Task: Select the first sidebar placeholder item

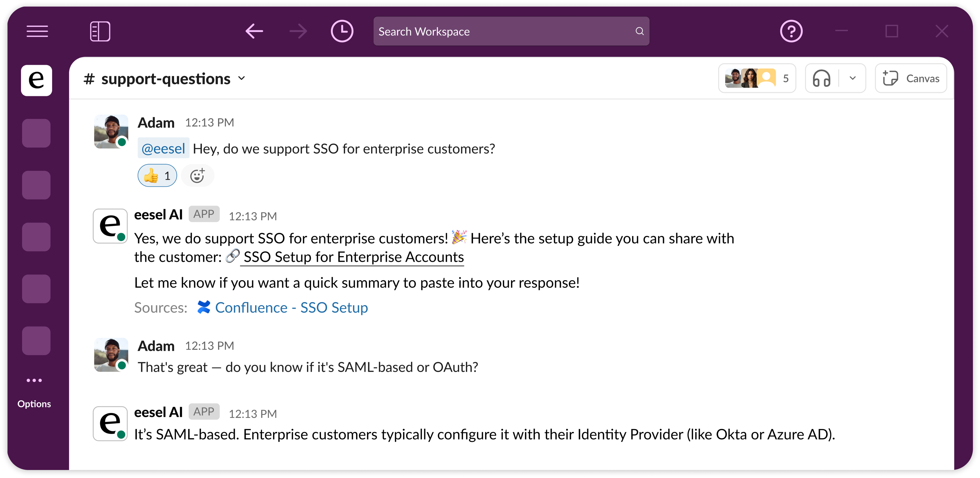Action: click(x=36, y=133)
